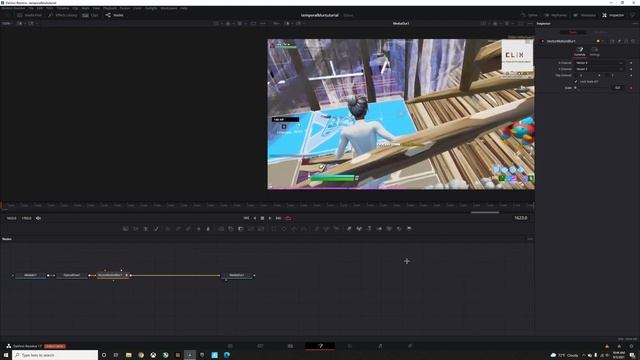The height and width of the screenshot is (360, 640).
Task: Go to the Deliver page tab
Action: [410, 346]
